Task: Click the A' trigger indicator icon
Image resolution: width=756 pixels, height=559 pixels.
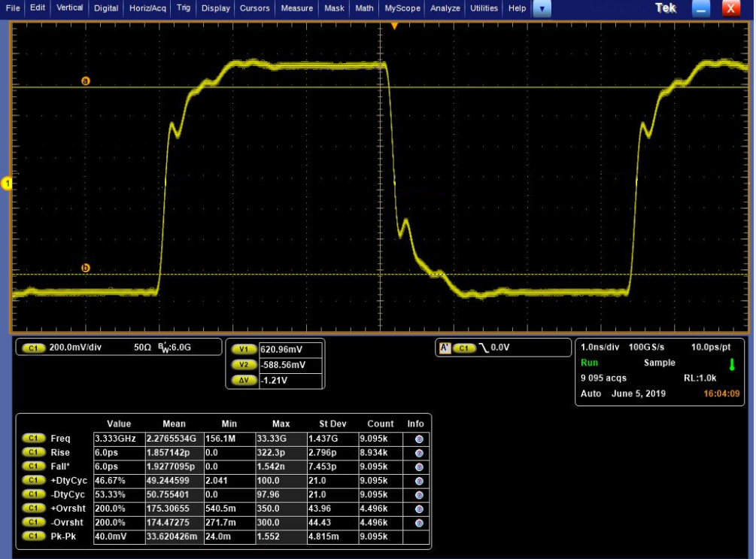Action: [x=444, y=348]
